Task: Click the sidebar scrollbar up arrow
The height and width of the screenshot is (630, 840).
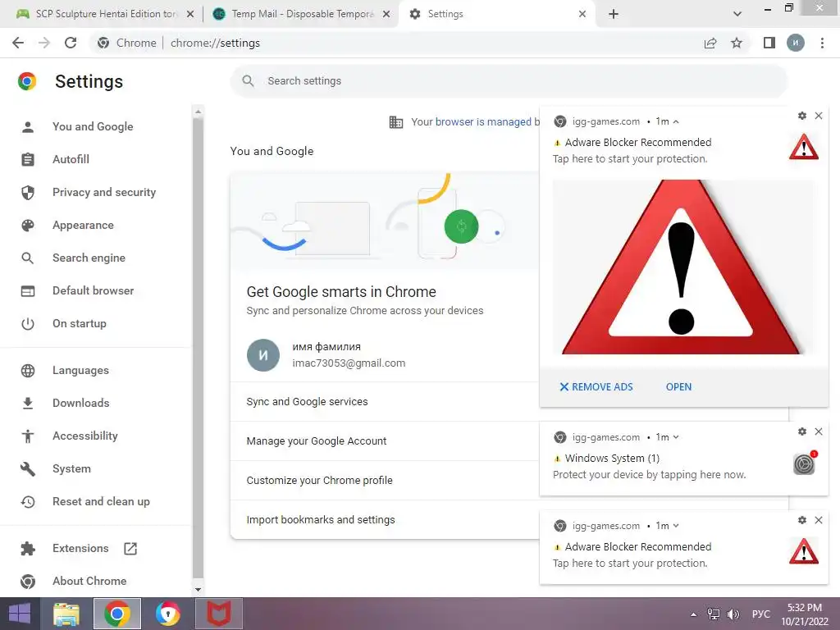Action: click(x=198, y=112)
